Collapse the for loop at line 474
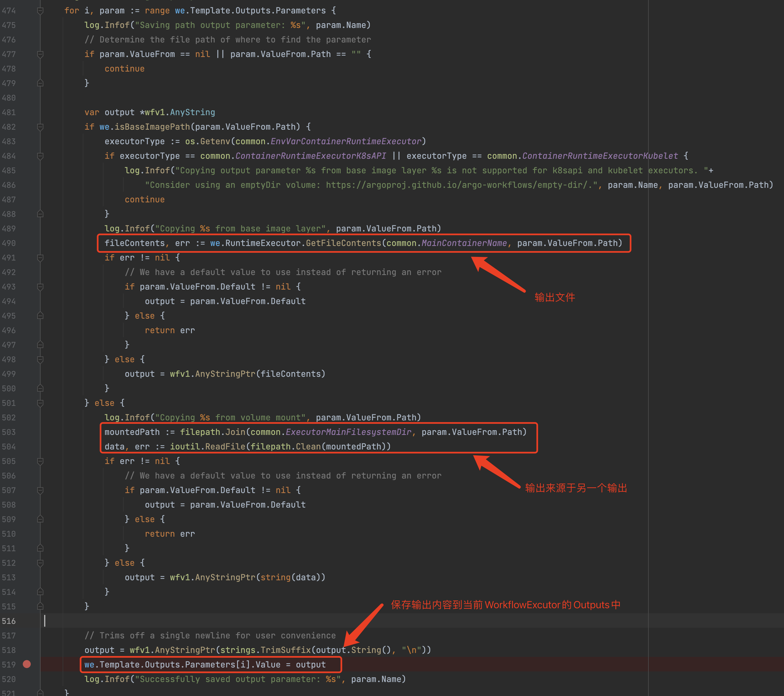Viewport: 784px width, 696px height. click(40, 11)
